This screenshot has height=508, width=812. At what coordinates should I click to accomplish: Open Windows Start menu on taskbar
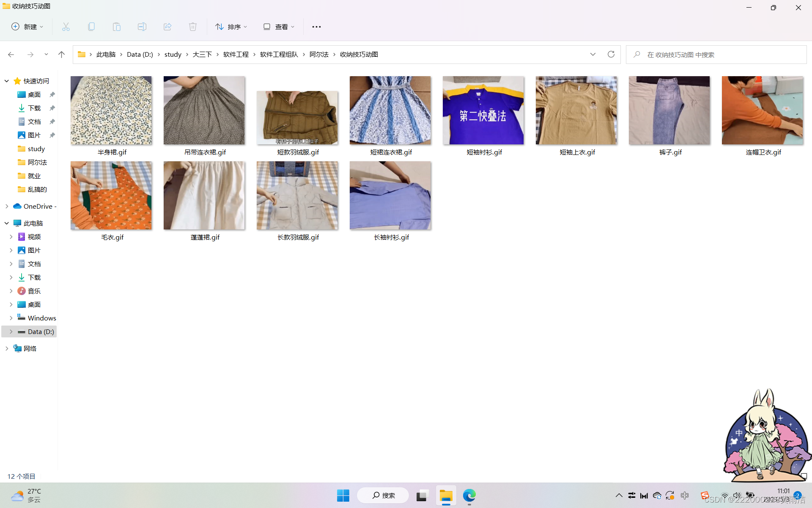pyautogui.click(x=343, y=495)
